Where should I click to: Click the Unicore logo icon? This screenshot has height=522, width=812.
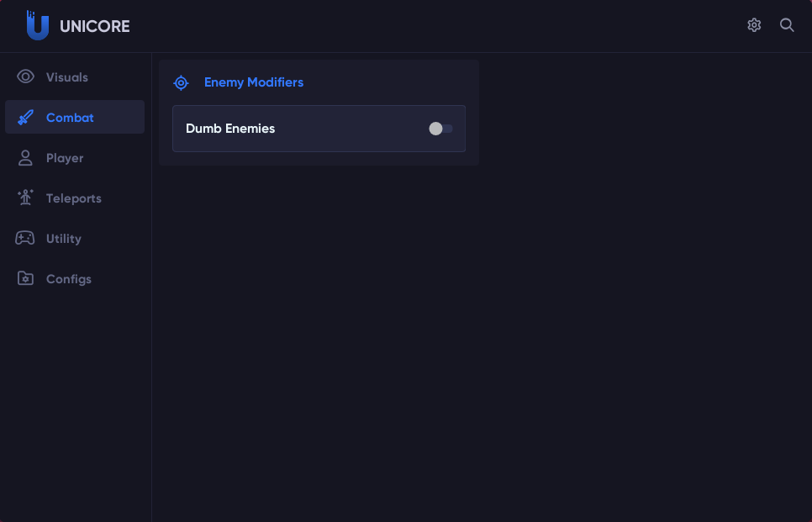pyautogui.click(x=37, y=25)
